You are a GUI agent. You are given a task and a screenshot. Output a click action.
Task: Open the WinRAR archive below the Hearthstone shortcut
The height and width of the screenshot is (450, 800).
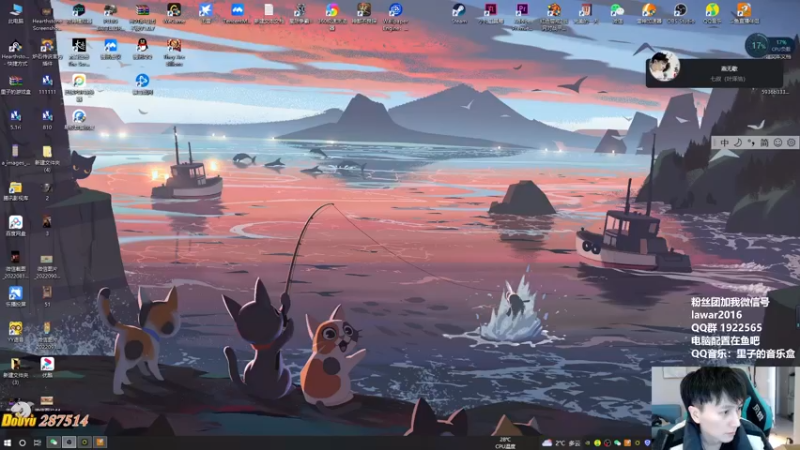point(15,85)
